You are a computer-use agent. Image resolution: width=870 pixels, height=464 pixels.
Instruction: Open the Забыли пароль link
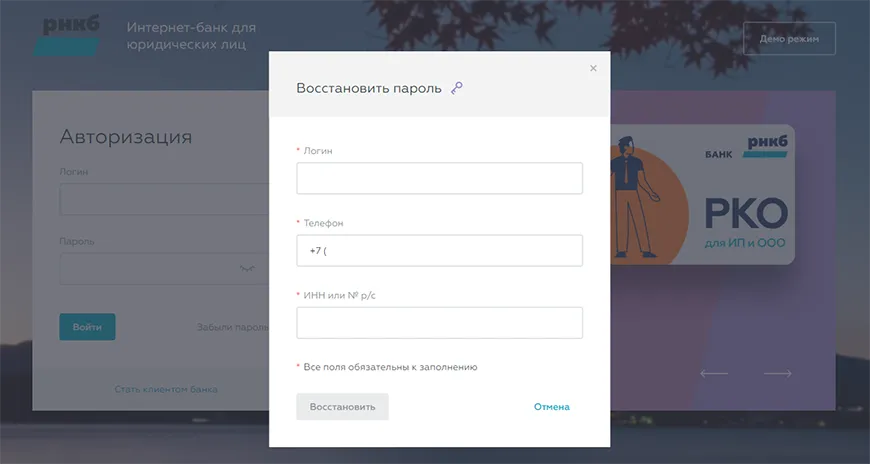[232, 327]
